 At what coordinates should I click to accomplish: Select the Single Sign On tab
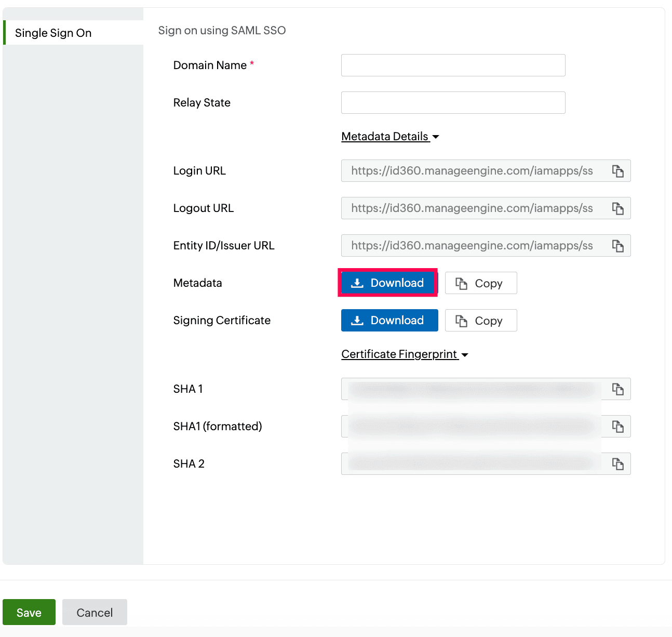click(53, 33)
